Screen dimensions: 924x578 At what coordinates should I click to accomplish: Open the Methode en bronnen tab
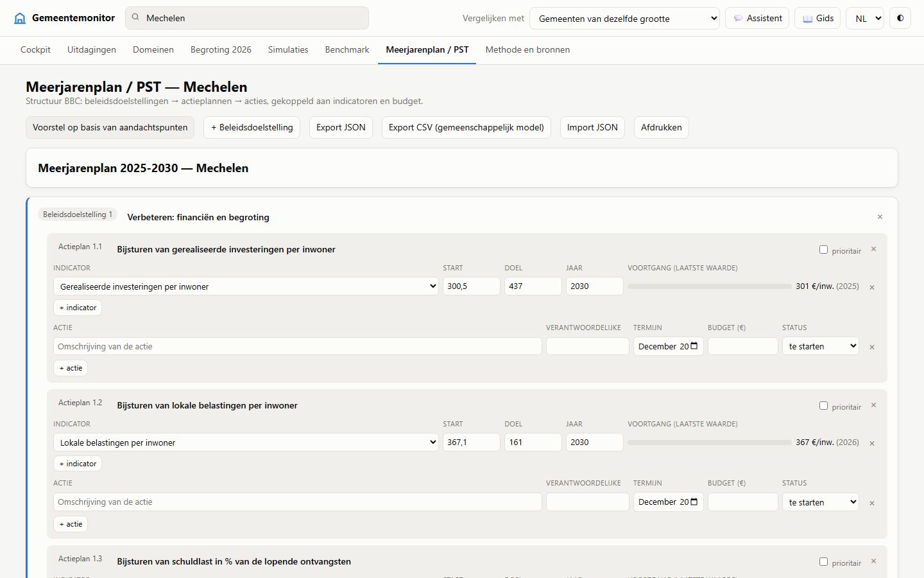tap(527, 50)
